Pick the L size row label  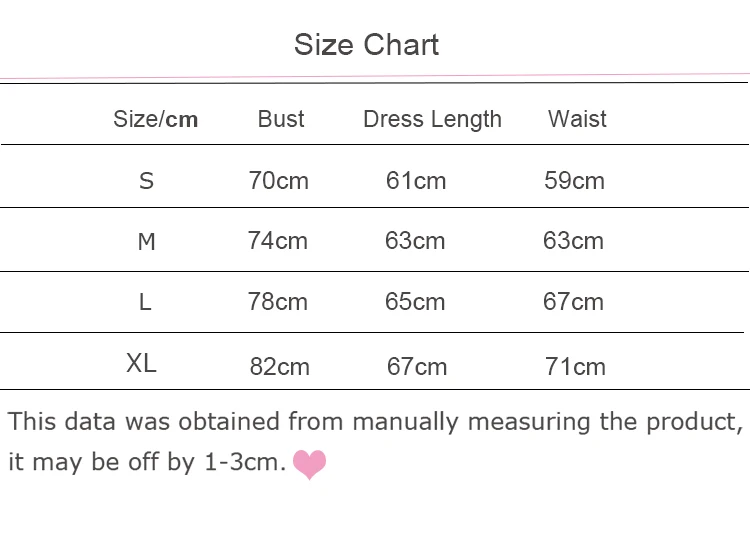145,302
